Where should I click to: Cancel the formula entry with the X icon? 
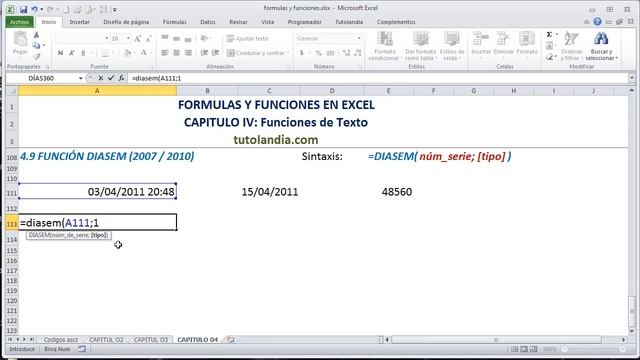click(x=100, y=78)
